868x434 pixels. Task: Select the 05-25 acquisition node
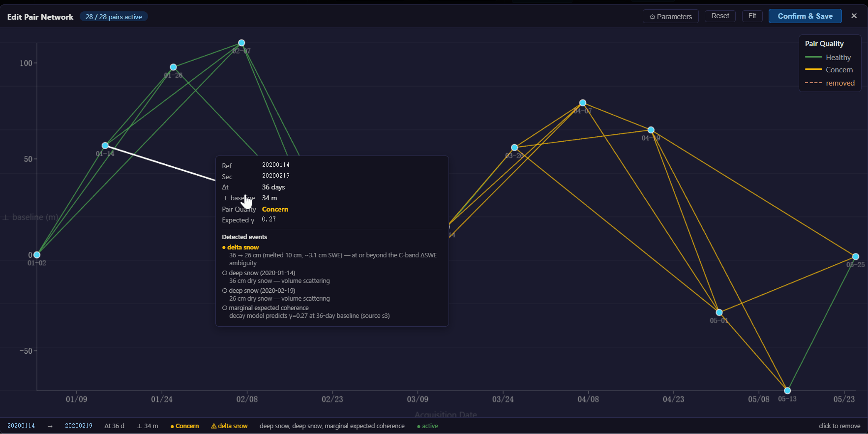856,256
